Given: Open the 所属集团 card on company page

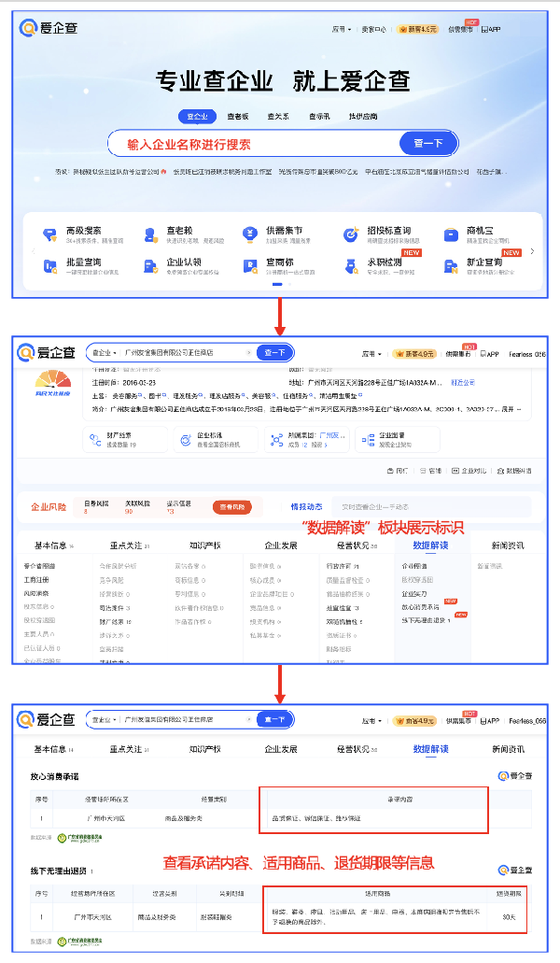Looking at the screenshot, I should (x=307, y=439).
